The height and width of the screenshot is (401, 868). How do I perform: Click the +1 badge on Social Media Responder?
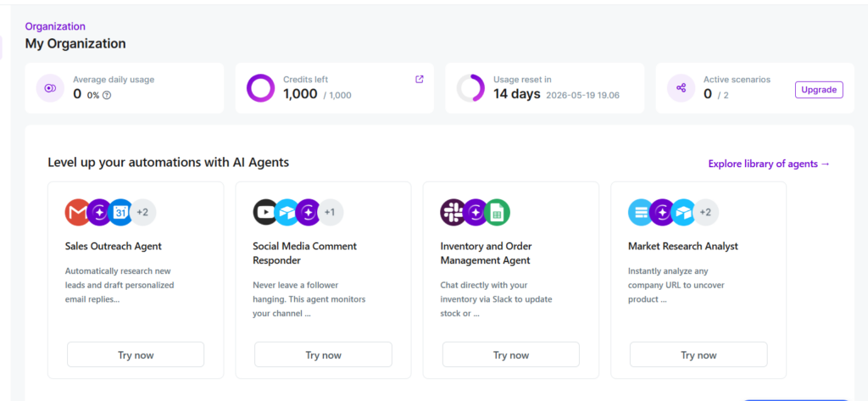330,212
